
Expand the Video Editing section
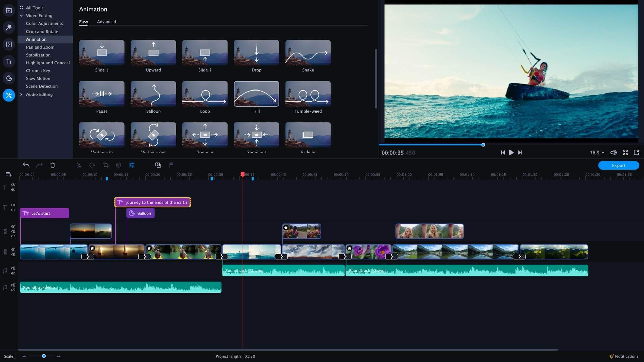(x=21, y=16)
